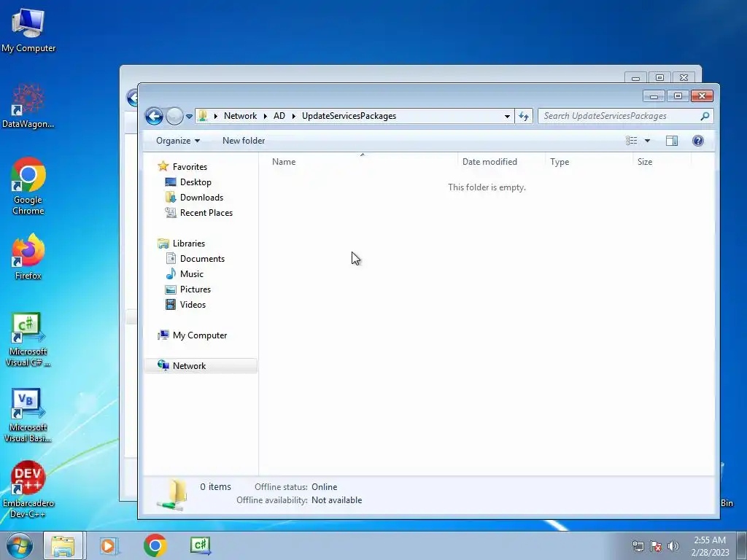Image resolution: width=747 pixels, height=560 pixels.
Task: Go back using the Explorer back arrow
Action: (154, 116)
